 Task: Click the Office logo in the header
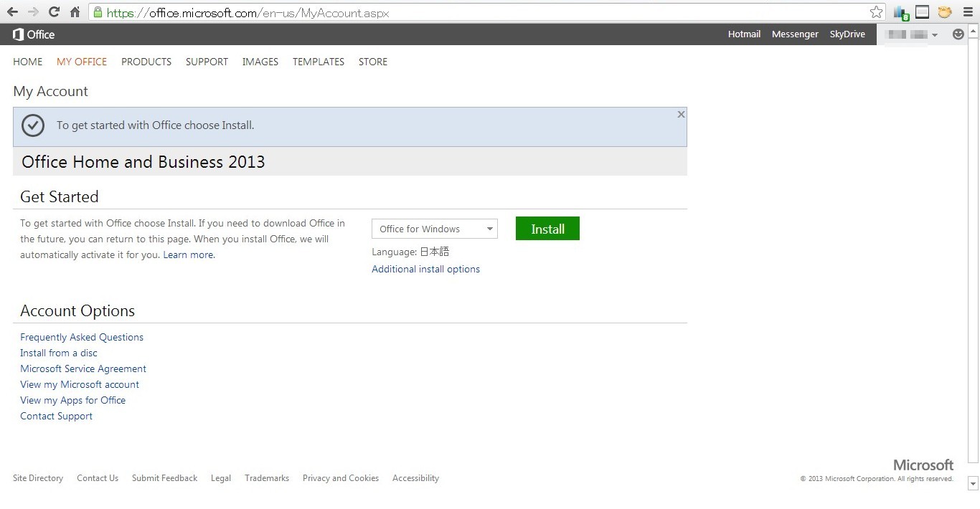point(34,34)
